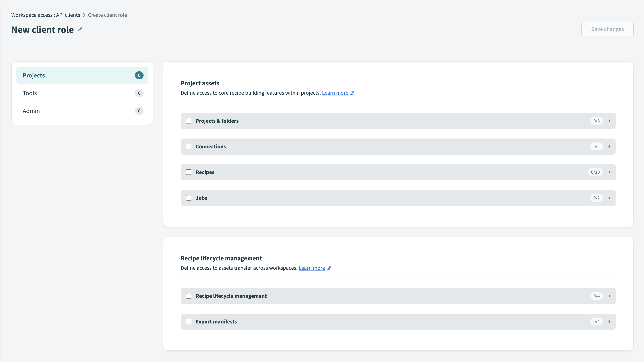644x362 pixels.
Task: Click the Admin count badge
Action: coord(139,111)
